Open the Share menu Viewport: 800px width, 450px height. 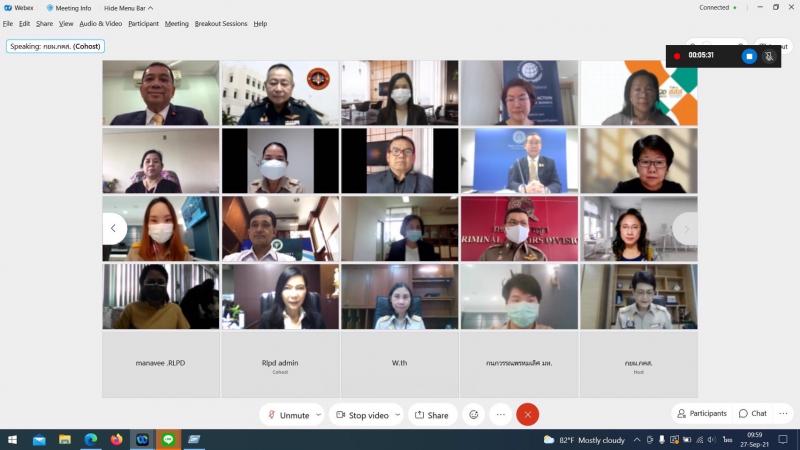(44, 23)
